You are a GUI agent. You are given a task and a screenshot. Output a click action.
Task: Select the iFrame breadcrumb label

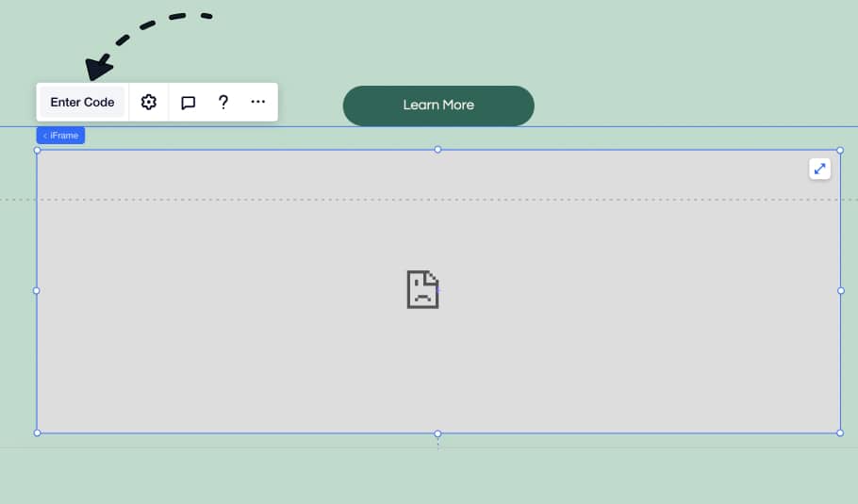click(60, 136)
